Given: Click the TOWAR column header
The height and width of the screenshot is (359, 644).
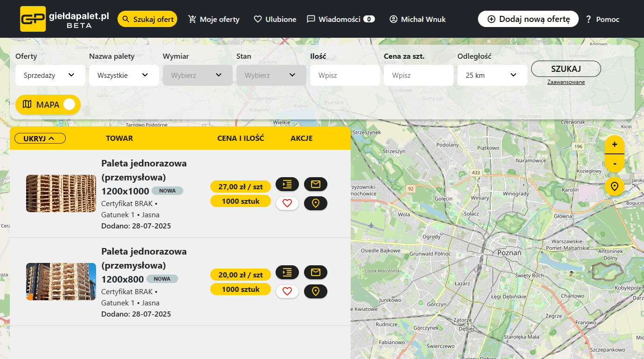Looking at the screenshot, I should pos(119,138).
